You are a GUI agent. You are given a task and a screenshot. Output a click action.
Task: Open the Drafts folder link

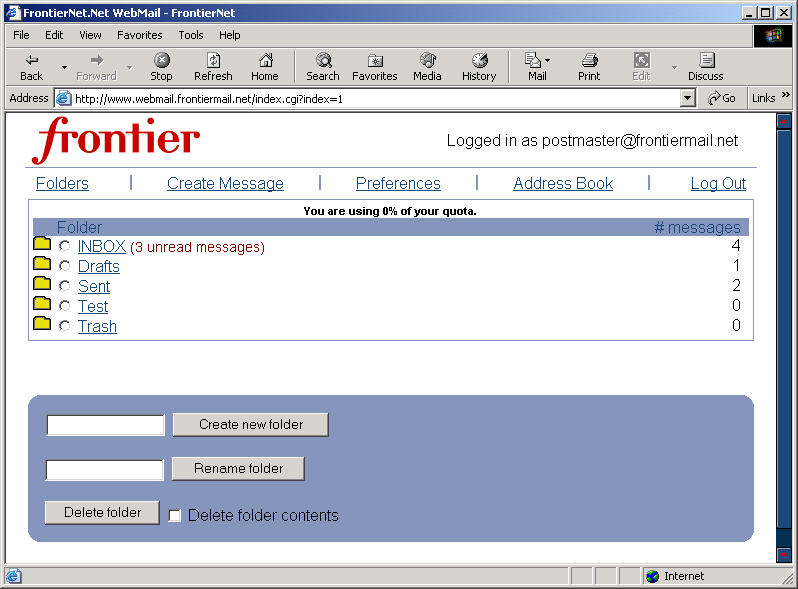click(99, 266)
